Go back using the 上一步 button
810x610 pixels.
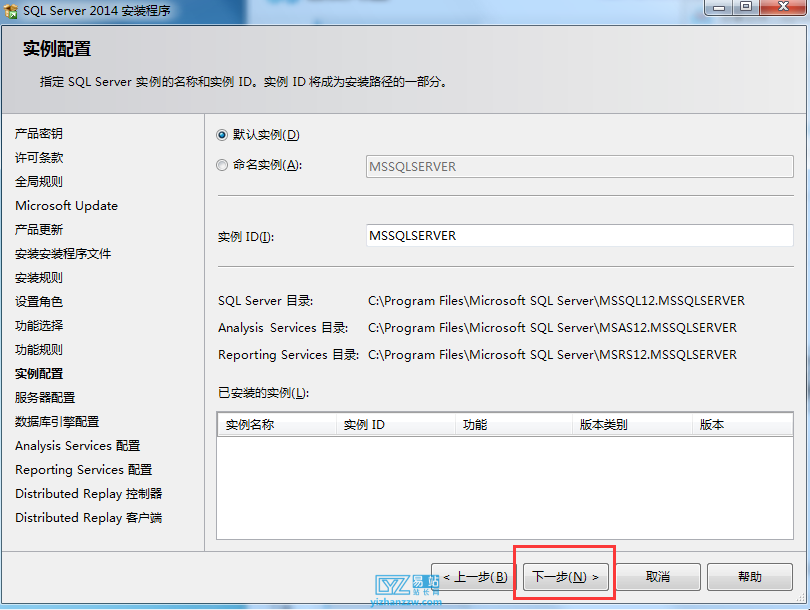(470, 576)
